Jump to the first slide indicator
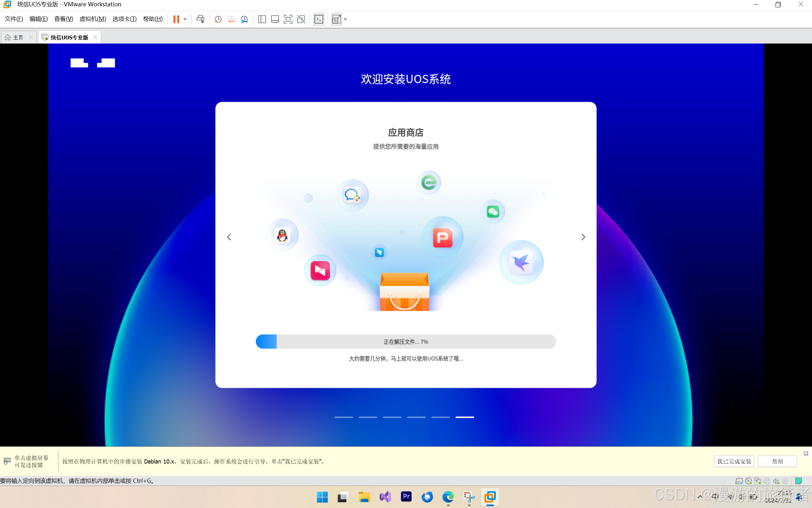Viewport: 812px width, 508px height. click(x=344, y=417)
